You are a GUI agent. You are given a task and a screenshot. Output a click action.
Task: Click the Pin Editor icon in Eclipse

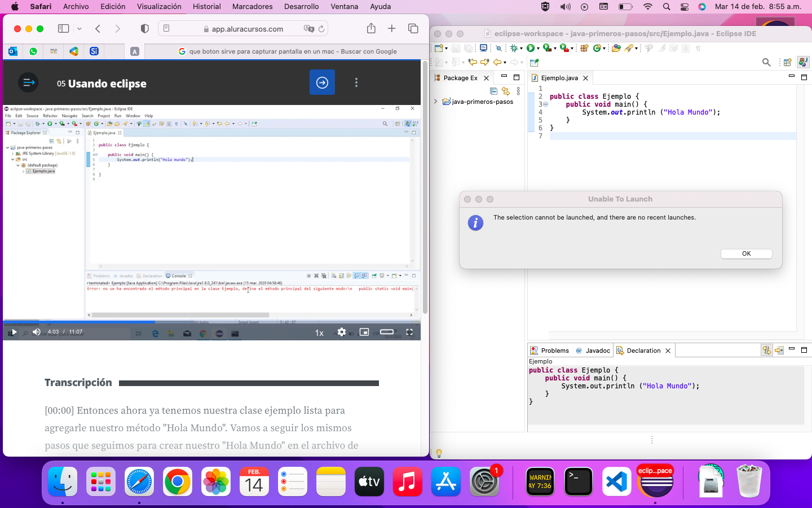[535, 62]
